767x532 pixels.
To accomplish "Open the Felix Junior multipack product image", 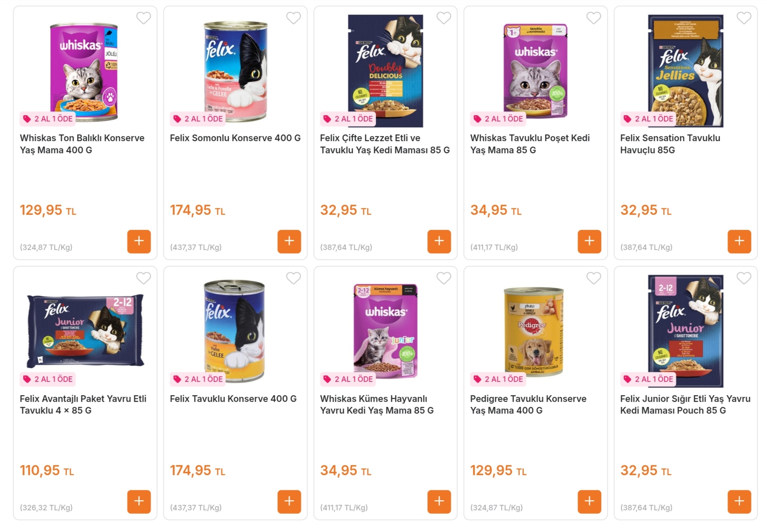I will tap(85, 331).
